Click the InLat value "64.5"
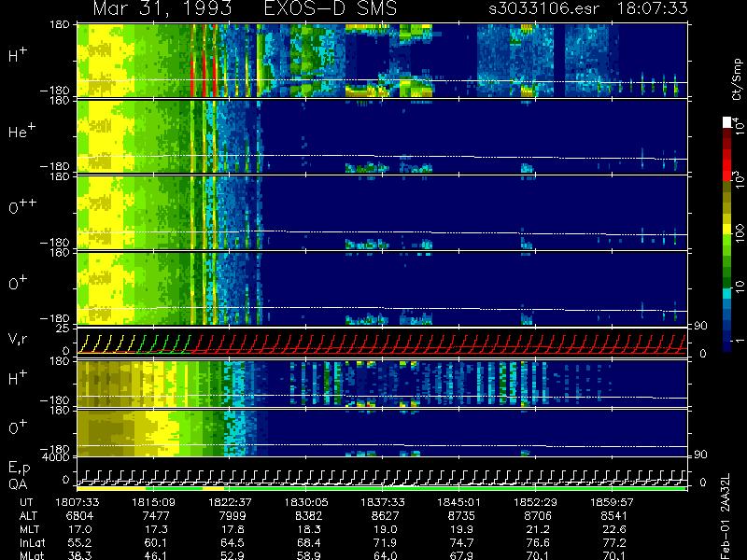 tap(233, 543)
